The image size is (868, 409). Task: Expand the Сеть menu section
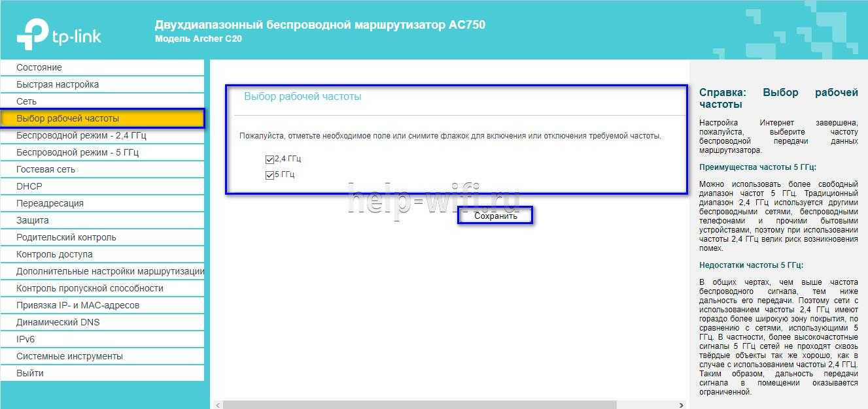pyautogui.click(x=27, y=101)
